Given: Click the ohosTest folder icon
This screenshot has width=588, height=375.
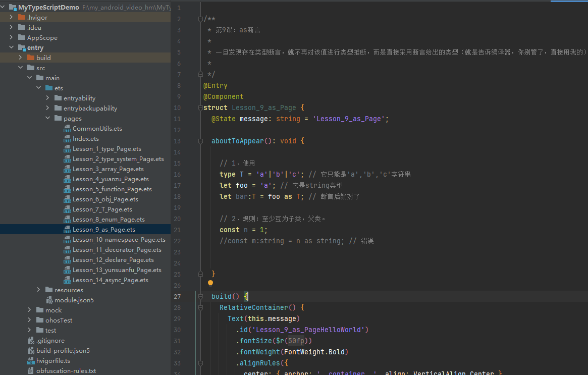Looking at the screenshot, I should pos(40,320).
